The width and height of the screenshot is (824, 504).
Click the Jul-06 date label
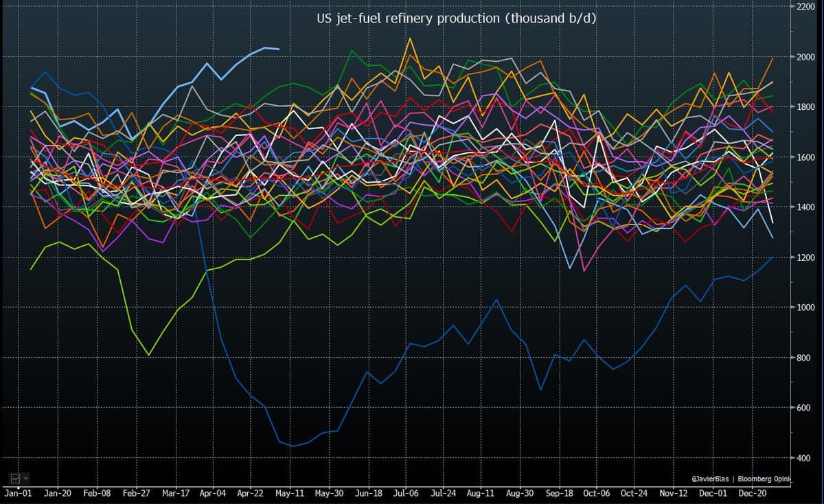(x=406, y=493)
